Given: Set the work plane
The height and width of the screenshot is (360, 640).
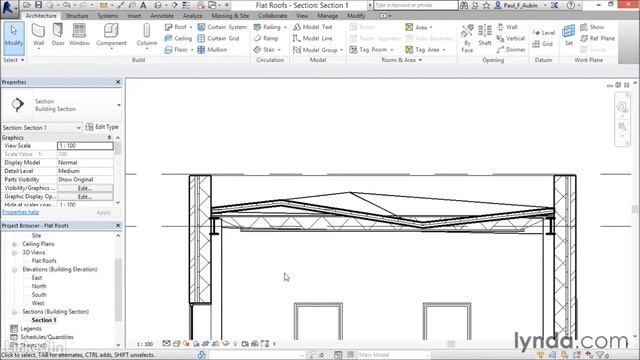Looking at the screenshot, I should (x=569, y=35).
